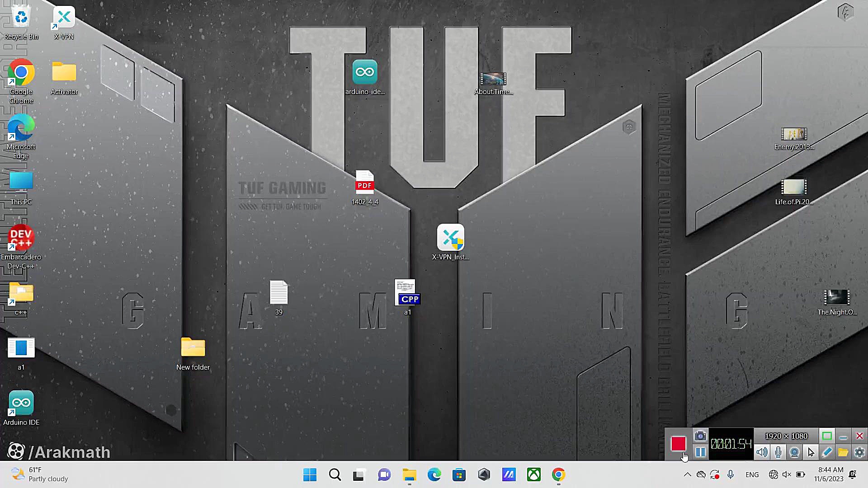The height and width of the screenshot is (488, 868).
Task: Toggle microphone recording in the recorder toolbar
Action: 778,452
